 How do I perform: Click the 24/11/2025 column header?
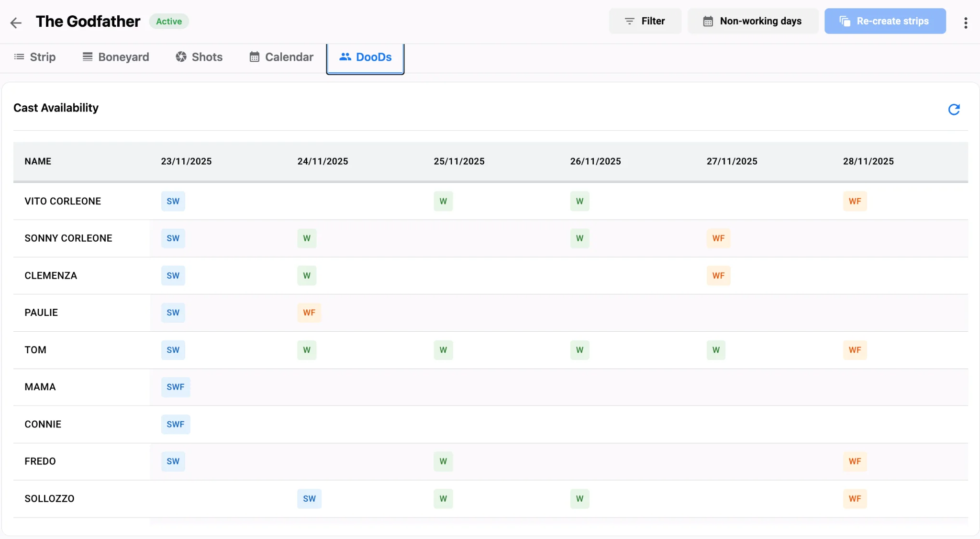tap(323, 161)
